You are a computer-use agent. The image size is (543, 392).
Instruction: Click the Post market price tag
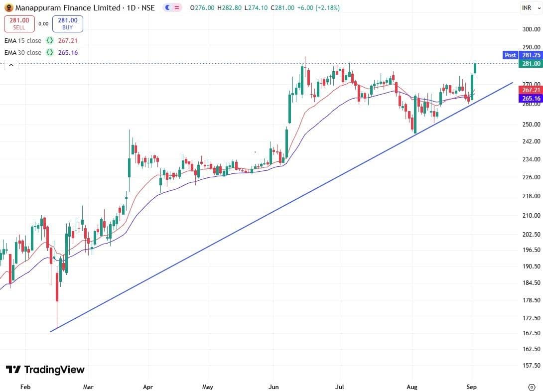(x=510, y=55)
